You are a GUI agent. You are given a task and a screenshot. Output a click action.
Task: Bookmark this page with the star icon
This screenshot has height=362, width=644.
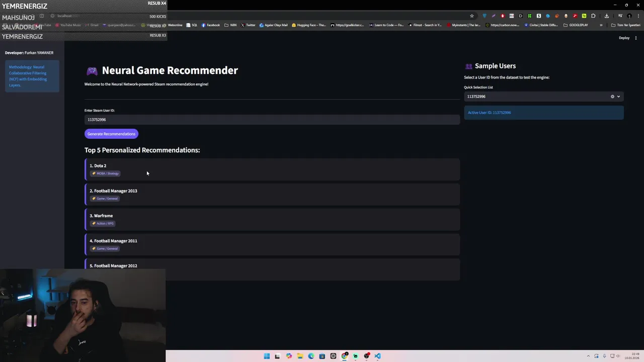pos(471,16)
